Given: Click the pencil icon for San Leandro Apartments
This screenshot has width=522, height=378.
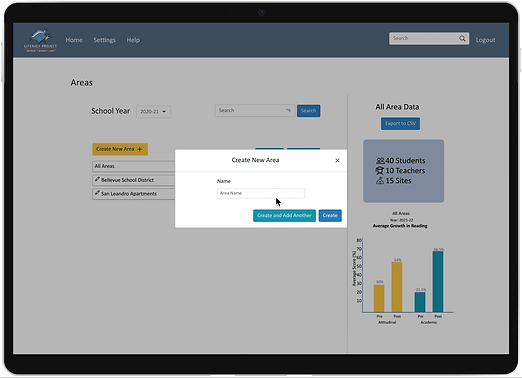Looking at the screenshot, I should pyautogui.click(x=97, y=193).
